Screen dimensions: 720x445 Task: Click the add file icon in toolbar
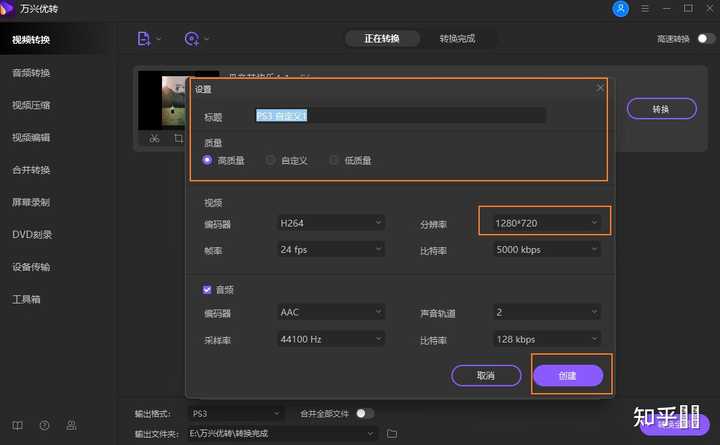pos(144,39)
